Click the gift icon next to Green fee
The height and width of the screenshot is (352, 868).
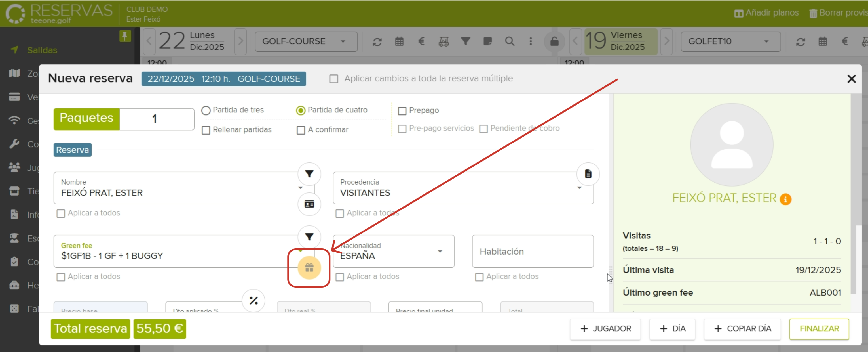309,268
